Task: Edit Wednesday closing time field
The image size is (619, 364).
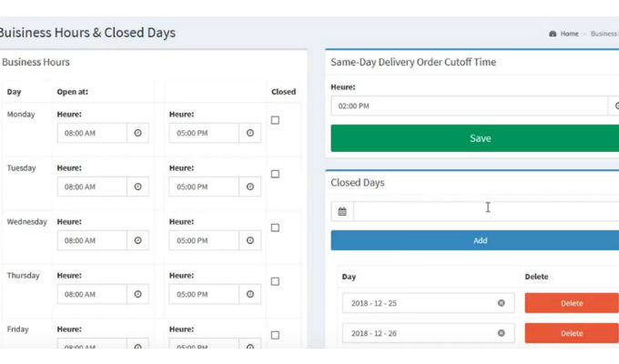Action: 204,240
